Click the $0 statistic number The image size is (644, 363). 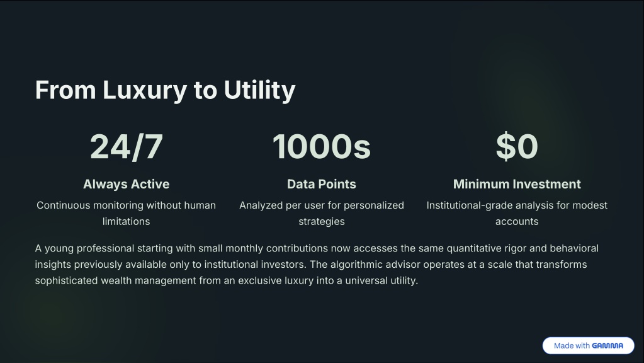[x=517, y=146]
